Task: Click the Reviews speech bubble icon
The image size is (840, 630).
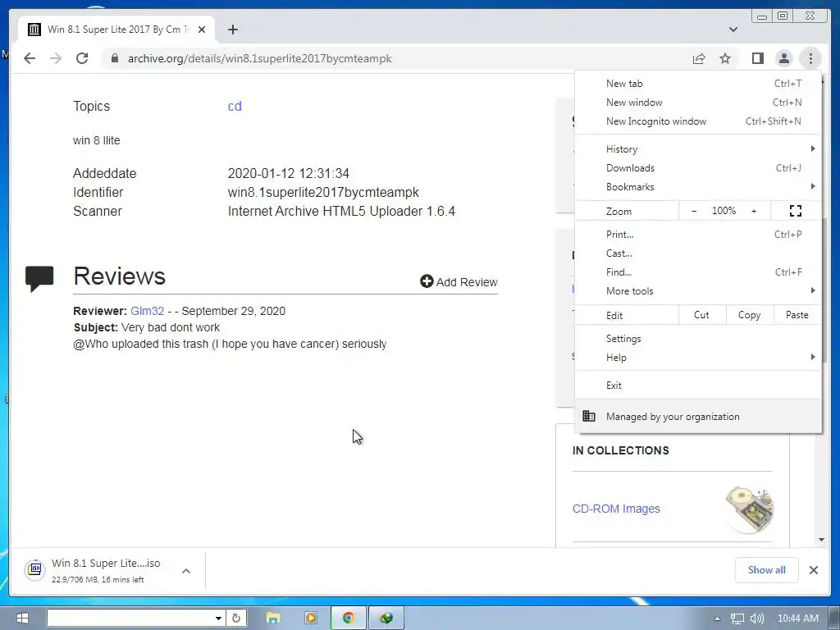Action: pos(39,279)
